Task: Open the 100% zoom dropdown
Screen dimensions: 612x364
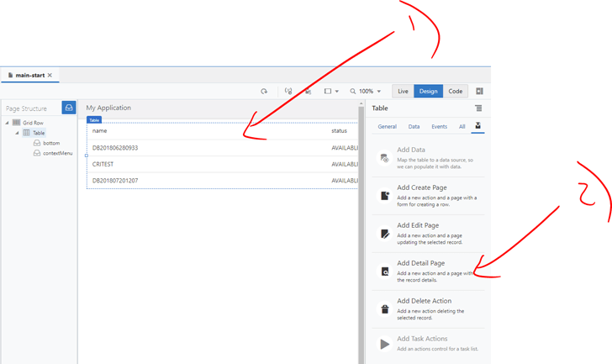Action: (x=367, y=92)
